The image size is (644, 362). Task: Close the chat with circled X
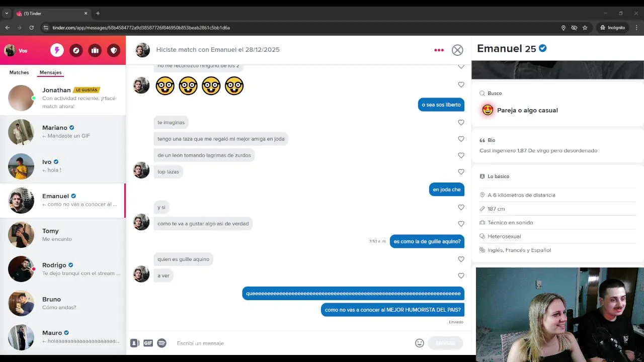coord(457,50)
